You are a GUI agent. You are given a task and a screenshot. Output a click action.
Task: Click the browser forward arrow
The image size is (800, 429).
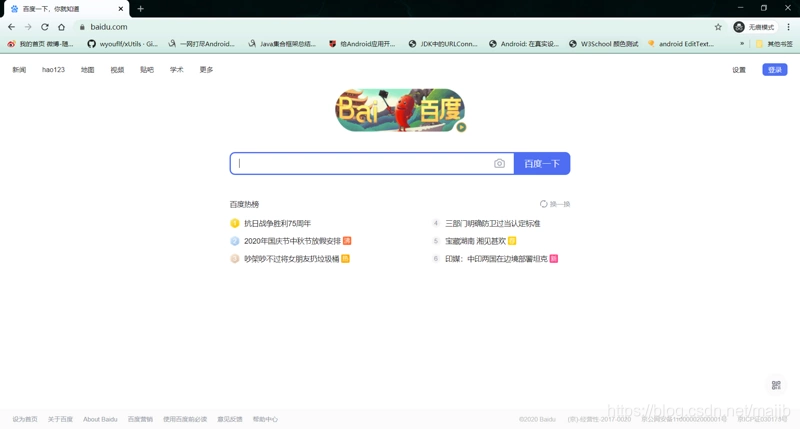click(28, 27)
